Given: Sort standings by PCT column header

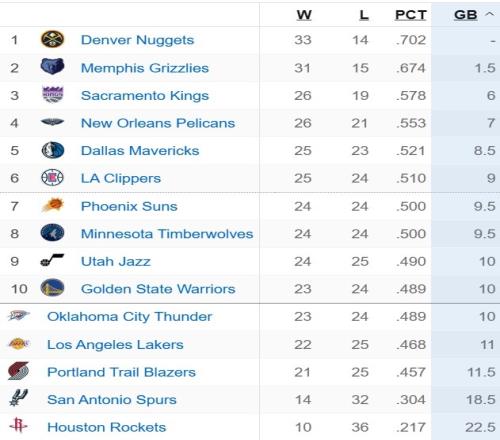Looking at the screenshot, I should click(411, 15).
